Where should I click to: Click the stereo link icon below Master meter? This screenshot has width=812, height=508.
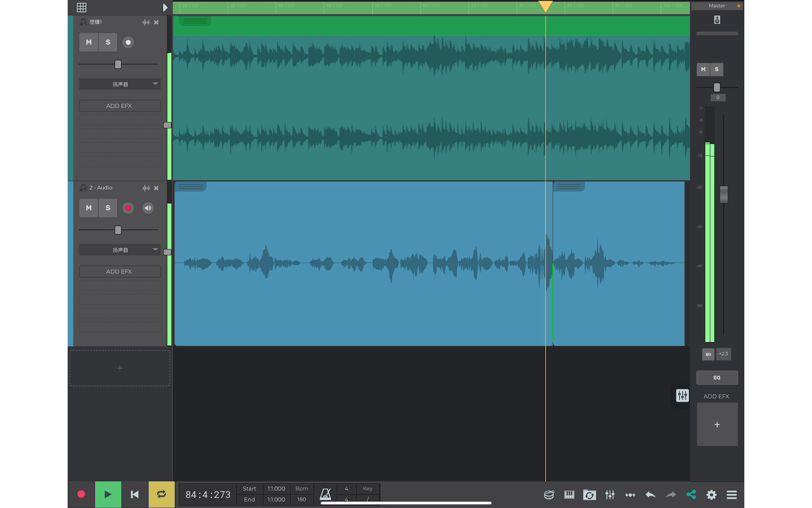pos(708,354)
